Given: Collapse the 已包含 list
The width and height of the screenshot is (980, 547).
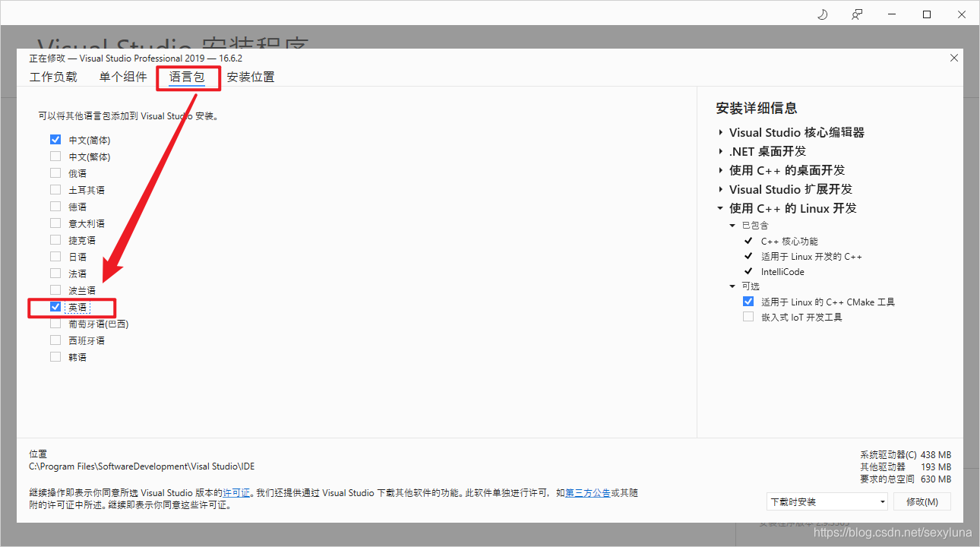Looking at the screenshot, I should pos(732,225).
